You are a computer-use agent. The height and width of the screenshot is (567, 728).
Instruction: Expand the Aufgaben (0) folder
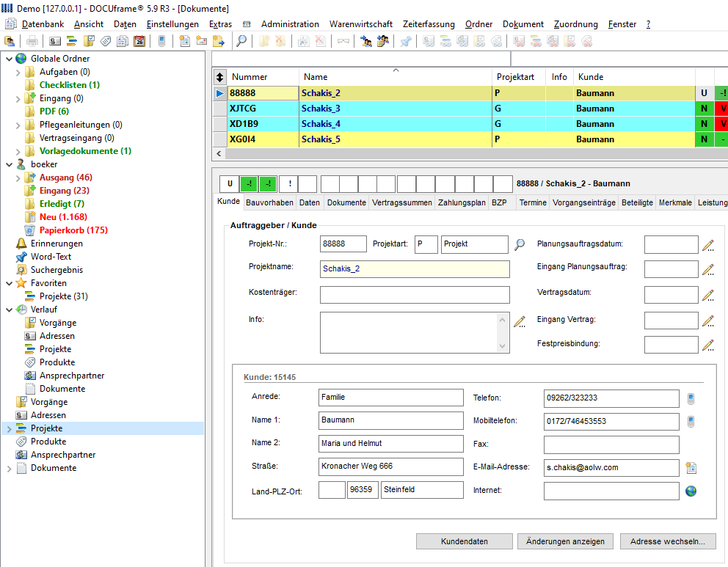pos(18,73)
